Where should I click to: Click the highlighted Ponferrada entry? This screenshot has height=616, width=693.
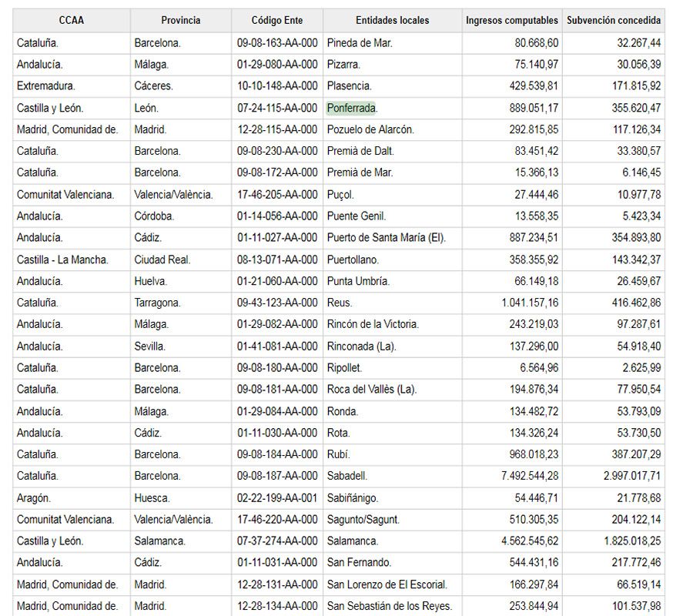pyautogui.click(x=351, y=108)
